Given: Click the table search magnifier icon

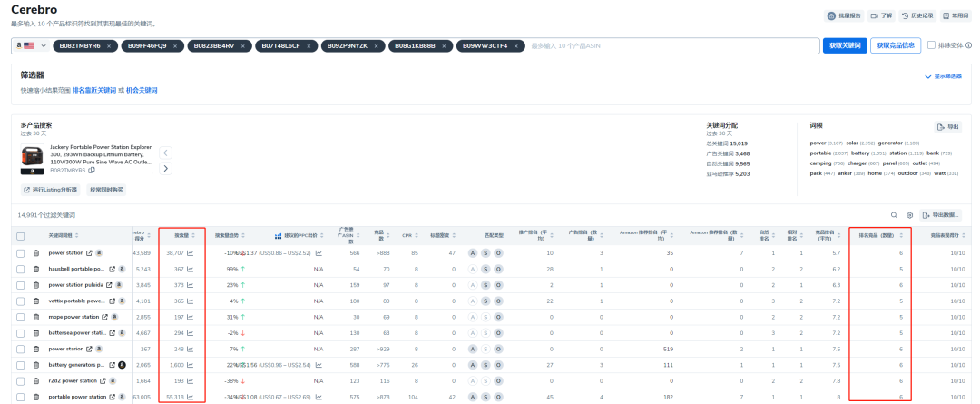Looking at the screenshot, I should pyautogui.click(x=894, y=215).
